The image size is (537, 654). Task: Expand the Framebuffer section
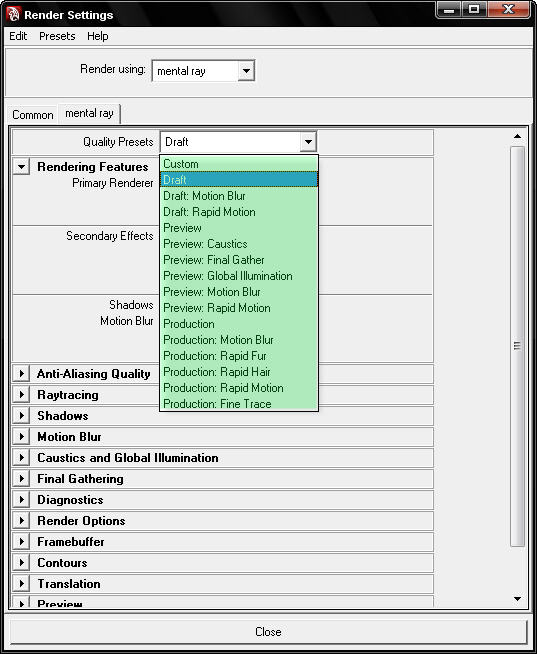coord(21,542)
